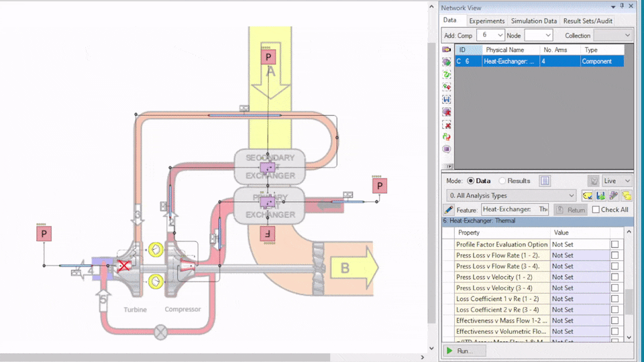This screenshot has width=644, height=362.
Task: Open the Live mode dropdown
Action: (x=617, y=181)
